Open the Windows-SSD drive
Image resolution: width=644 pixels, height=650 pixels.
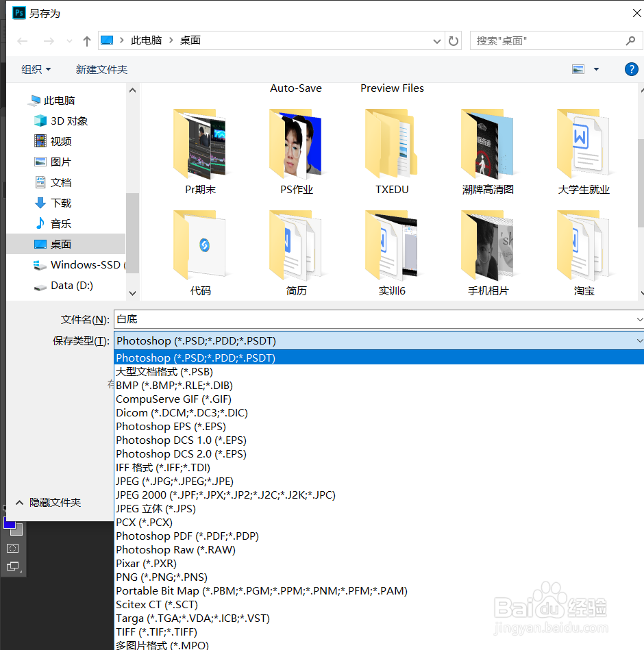tap(79, 265)
